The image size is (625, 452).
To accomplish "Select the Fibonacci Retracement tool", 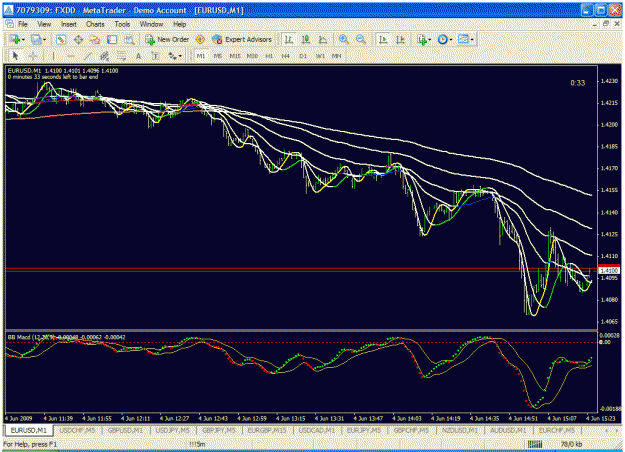I will 122,56.
